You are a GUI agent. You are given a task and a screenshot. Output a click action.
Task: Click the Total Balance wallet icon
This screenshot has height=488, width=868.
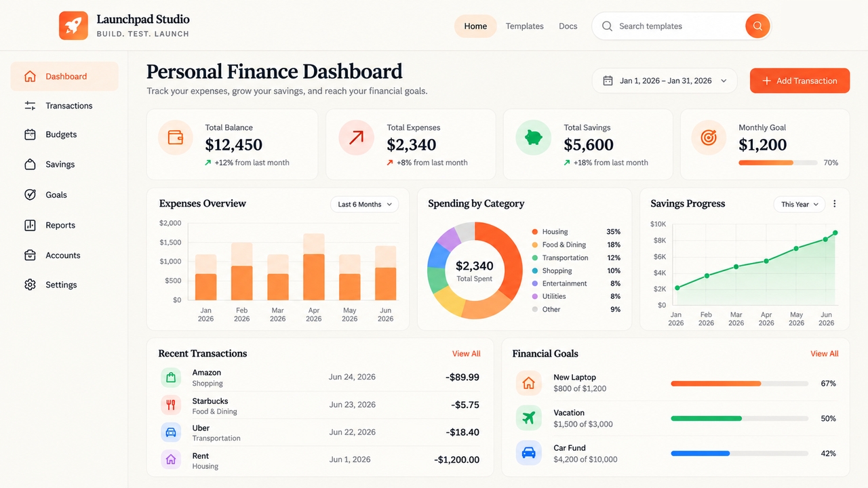coord(175,138)
